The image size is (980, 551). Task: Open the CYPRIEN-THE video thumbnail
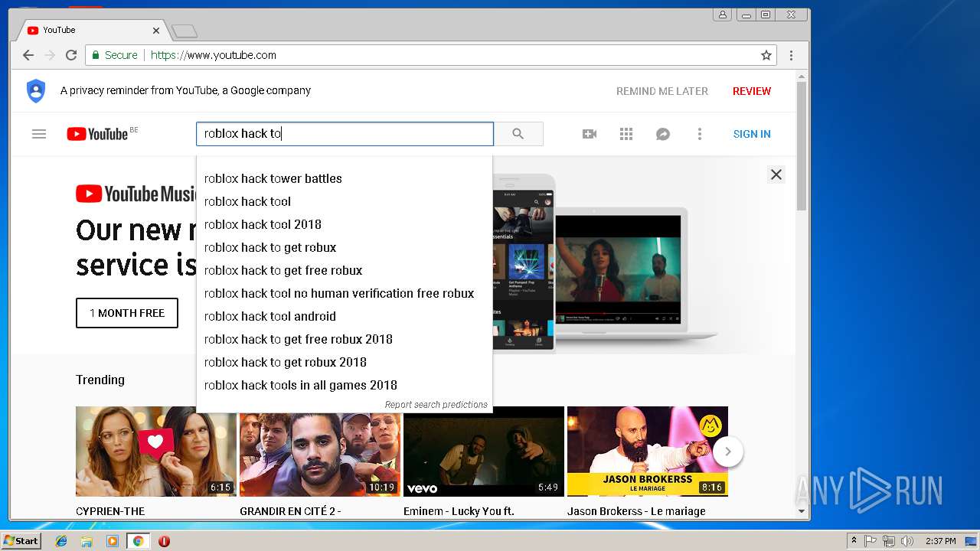pyautogui.click(x=156, y=452)
